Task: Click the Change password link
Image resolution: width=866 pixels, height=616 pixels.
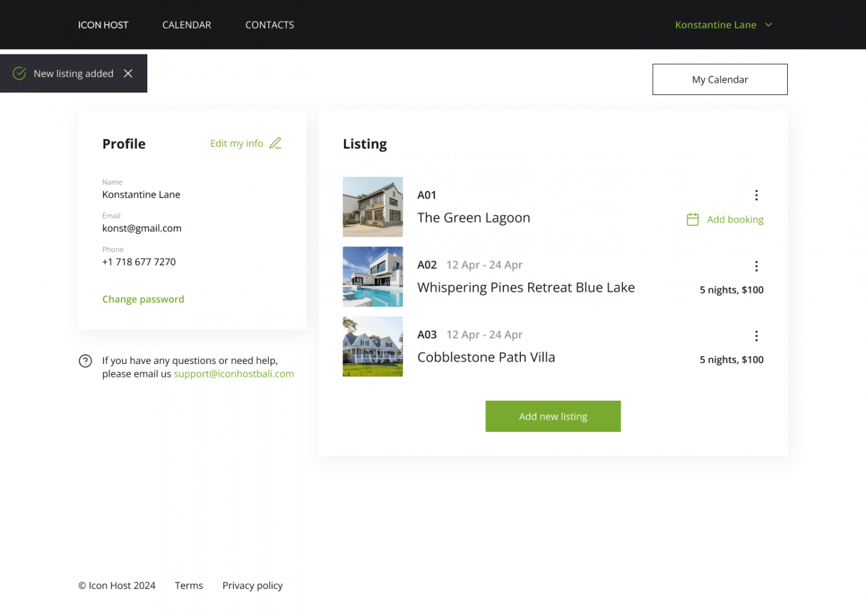Action: [x=143, y=299]
